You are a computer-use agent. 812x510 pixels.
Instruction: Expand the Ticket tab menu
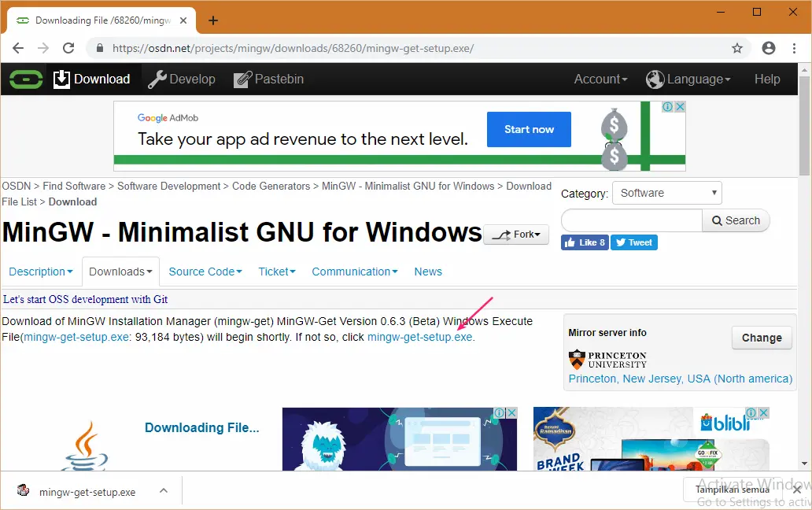277,272
